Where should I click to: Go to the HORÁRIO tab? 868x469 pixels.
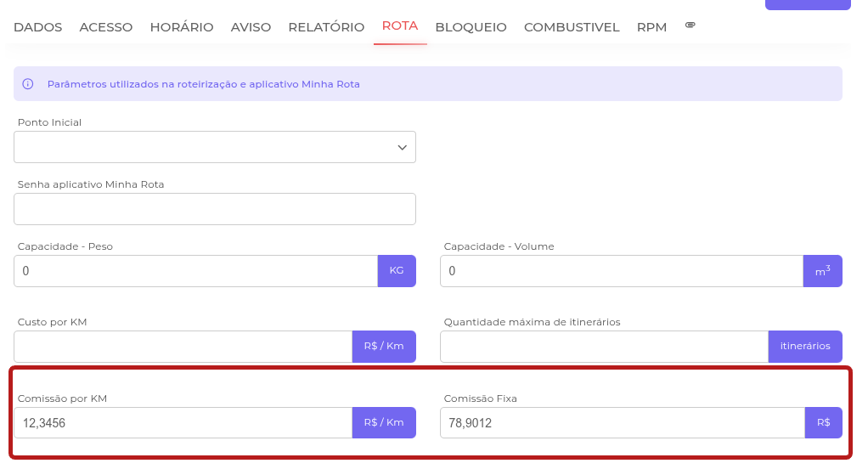pos(182,27)
